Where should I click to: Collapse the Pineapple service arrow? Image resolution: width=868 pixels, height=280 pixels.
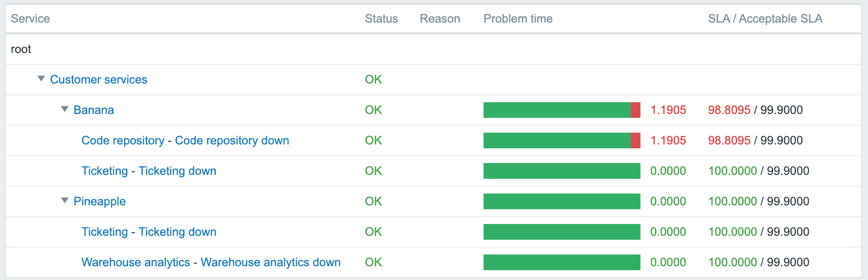click(65, 201)
